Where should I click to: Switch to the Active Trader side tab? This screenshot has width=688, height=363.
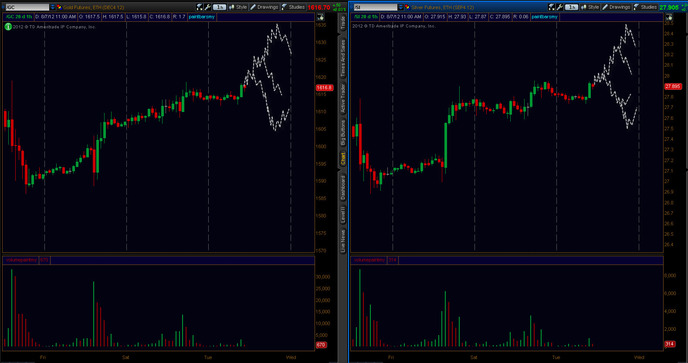coord(343,98)
